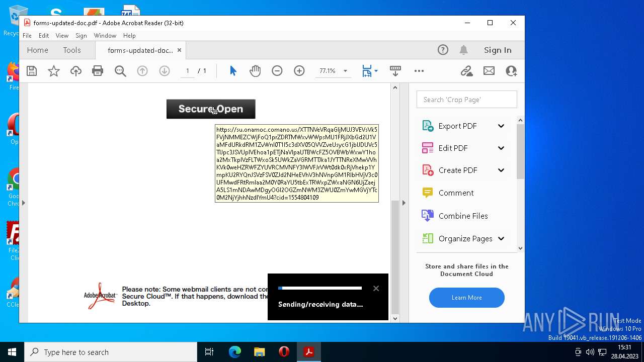This screenshot has height=362, width=644.
Task: Print the document using the printer icon
Action: pos(98,71)
